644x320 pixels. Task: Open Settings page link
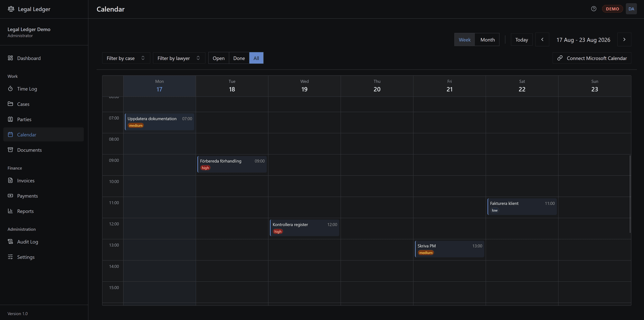(43, 257)
